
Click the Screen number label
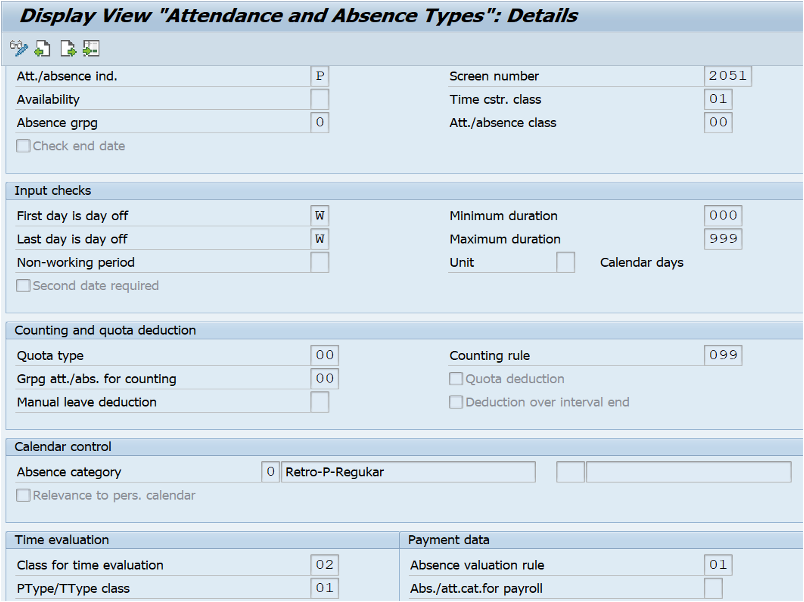494,76
